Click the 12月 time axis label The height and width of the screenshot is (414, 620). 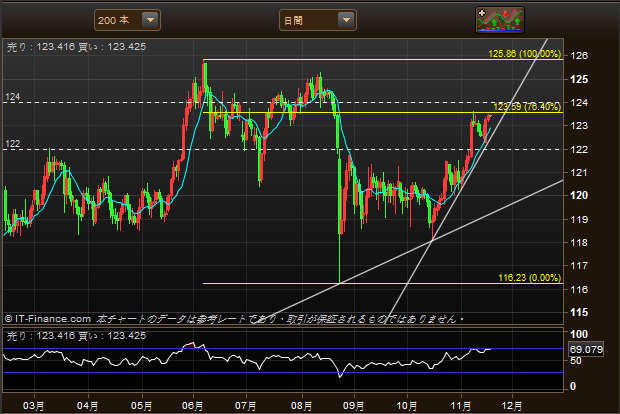512,406
